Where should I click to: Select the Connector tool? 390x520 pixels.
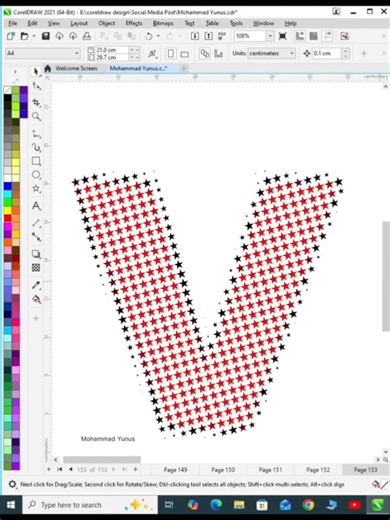36,237
